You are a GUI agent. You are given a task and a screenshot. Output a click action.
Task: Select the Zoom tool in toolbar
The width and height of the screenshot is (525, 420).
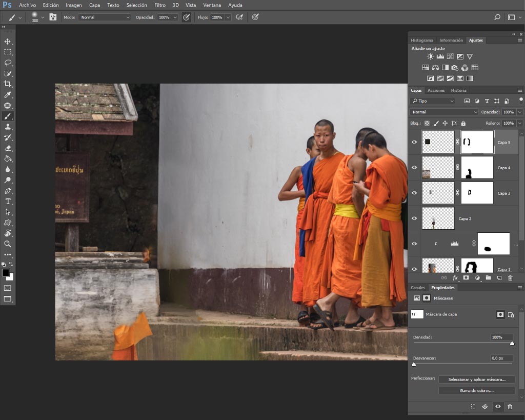[7, 244]
